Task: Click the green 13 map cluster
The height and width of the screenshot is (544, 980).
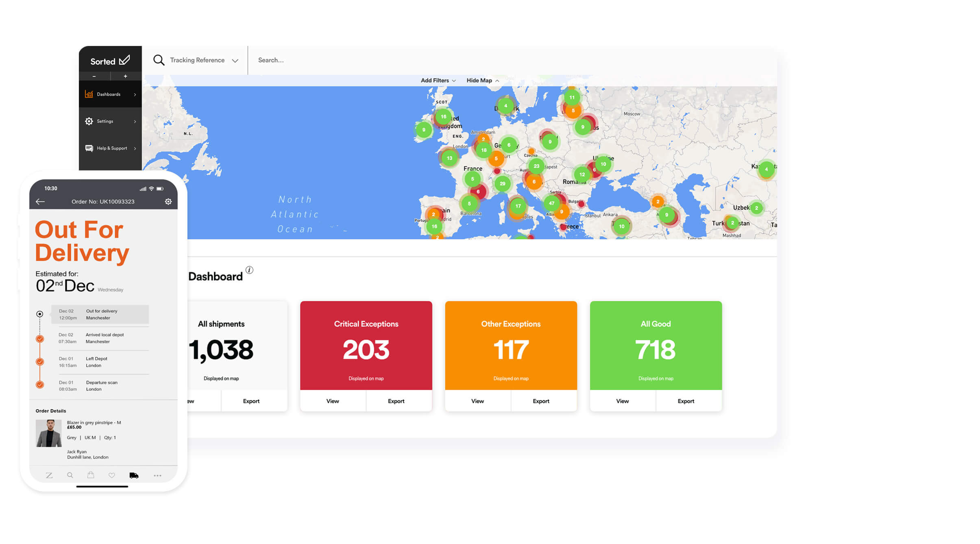Action: point(449,158)
